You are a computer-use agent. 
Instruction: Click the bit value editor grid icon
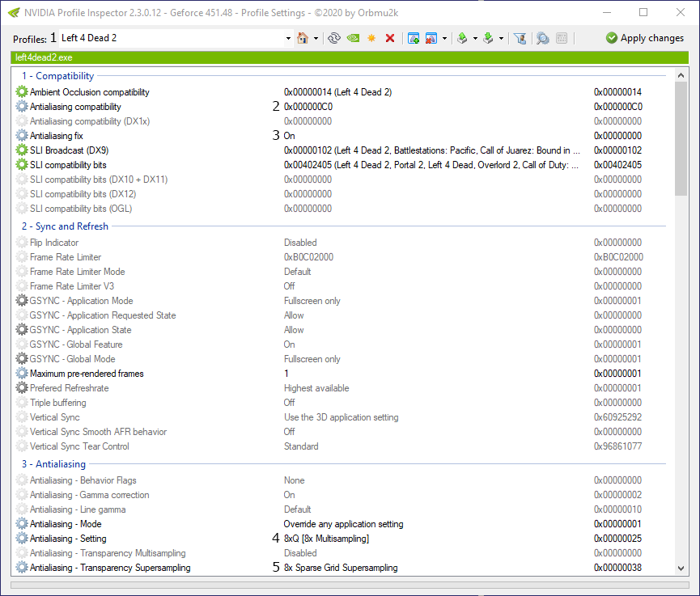(562, 38)
